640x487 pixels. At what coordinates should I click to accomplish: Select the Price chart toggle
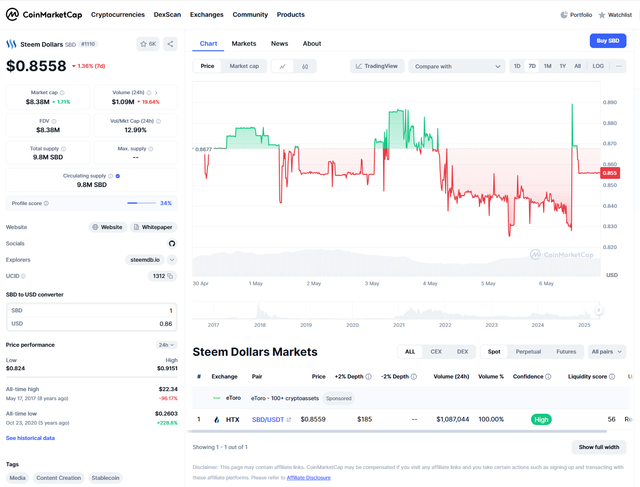(207, 66)
